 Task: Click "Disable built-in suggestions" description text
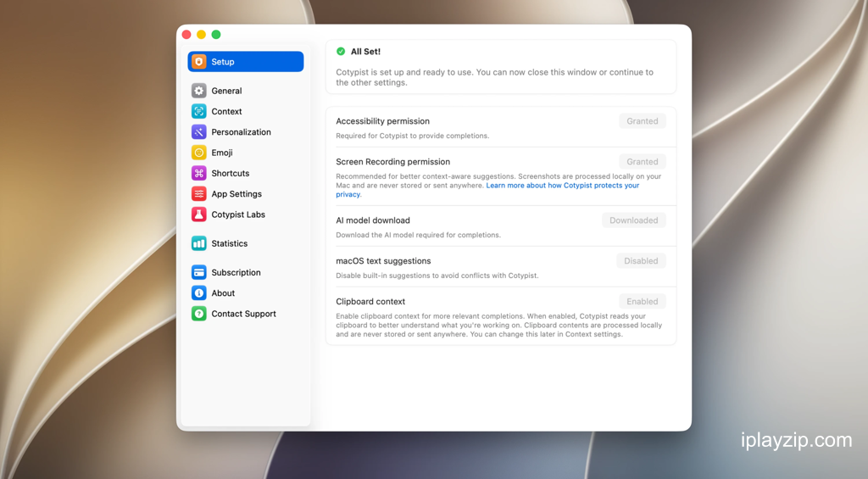437,276
